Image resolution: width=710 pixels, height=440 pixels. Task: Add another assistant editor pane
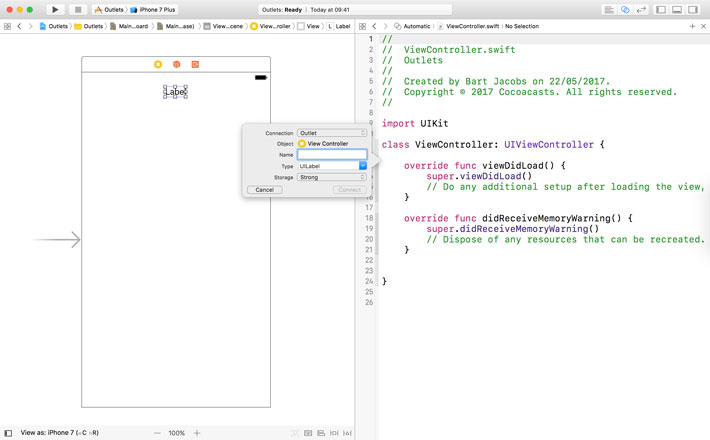point(692,26)
